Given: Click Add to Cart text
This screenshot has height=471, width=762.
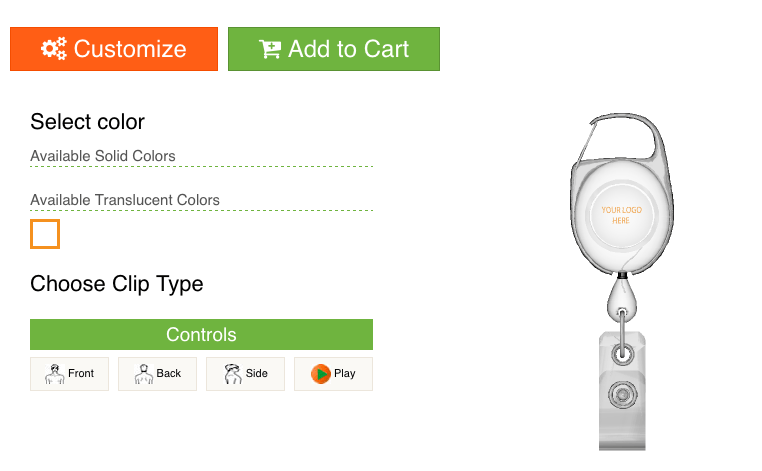Looking at the screenshot, I should 348,49.
